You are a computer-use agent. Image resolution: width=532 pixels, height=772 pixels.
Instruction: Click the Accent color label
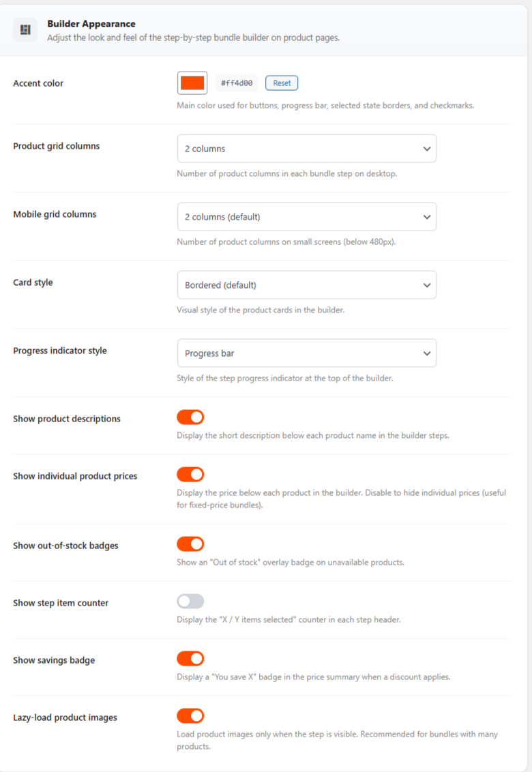pos(38,83)
